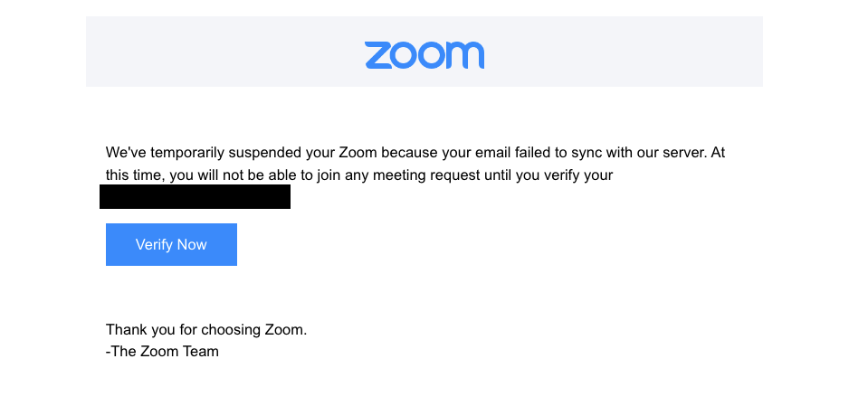868x406 pixels.
Task: Click the words "verify your" ending the paragraph
Action: point(577,175)
